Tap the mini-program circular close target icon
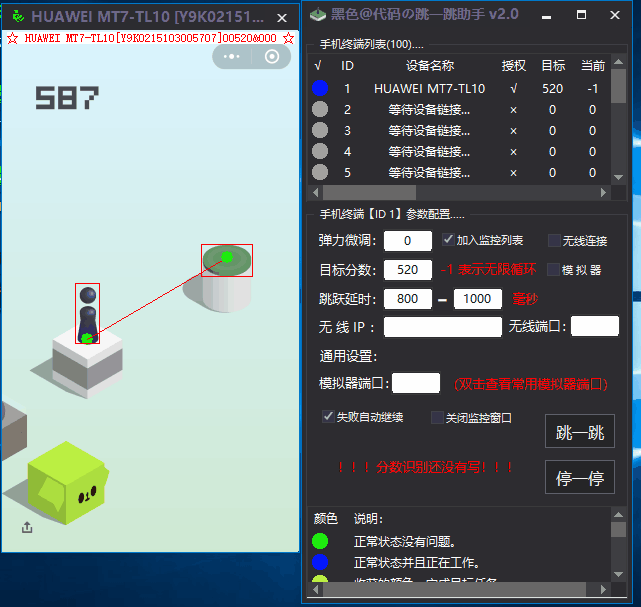 pyautogui.click(x=271, y=57)
